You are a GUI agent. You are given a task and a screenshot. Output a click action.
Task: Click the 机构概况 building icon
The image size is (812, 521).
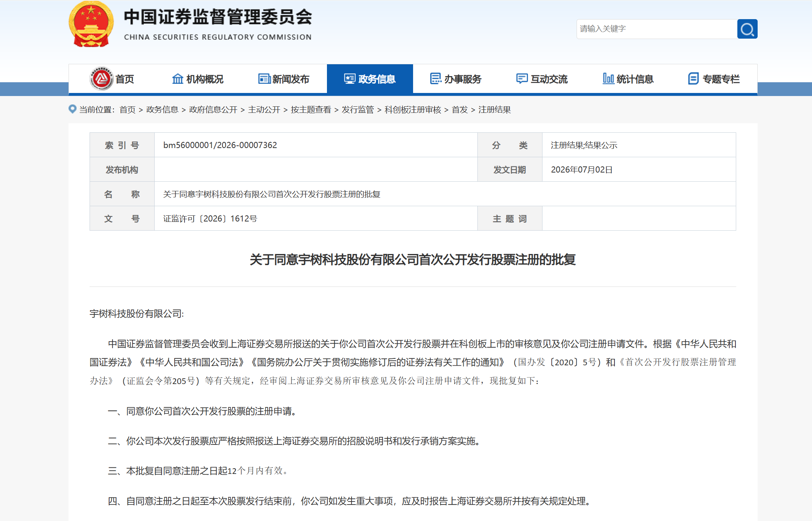pyautogui.click(x=178, y=78)
